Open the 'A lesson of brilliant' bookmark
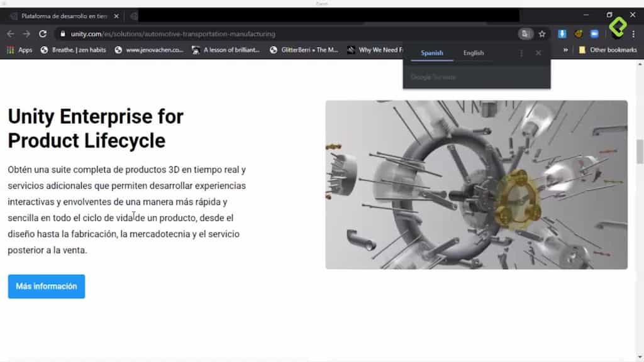Viewport: 644px width, 362px height. tap(226, 50)
